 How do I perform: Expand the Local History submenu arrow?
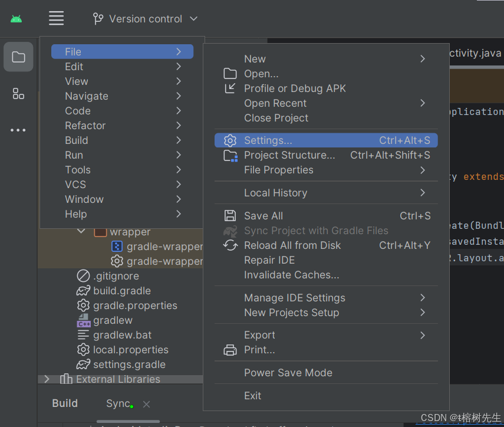click(x=423, y=193)
